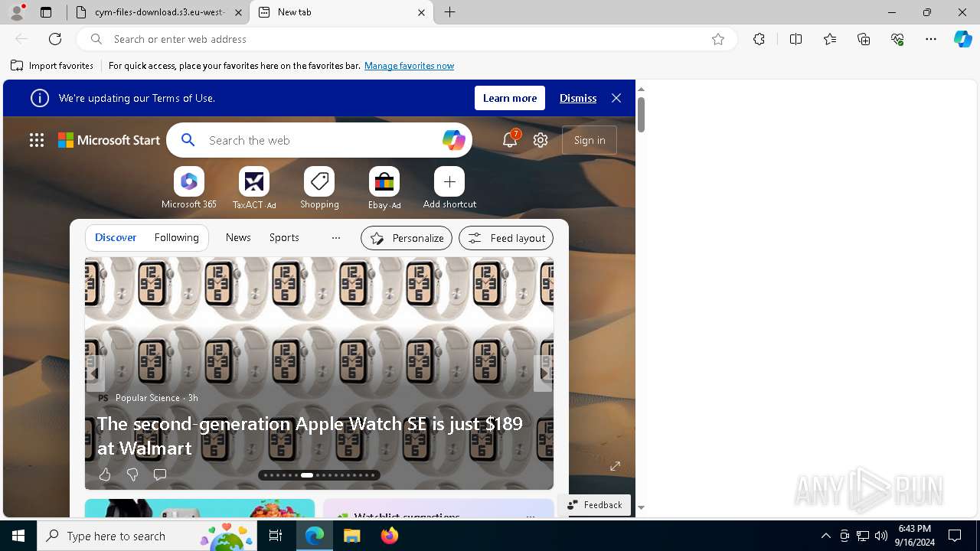Open the News feed tab

(238, 238)
